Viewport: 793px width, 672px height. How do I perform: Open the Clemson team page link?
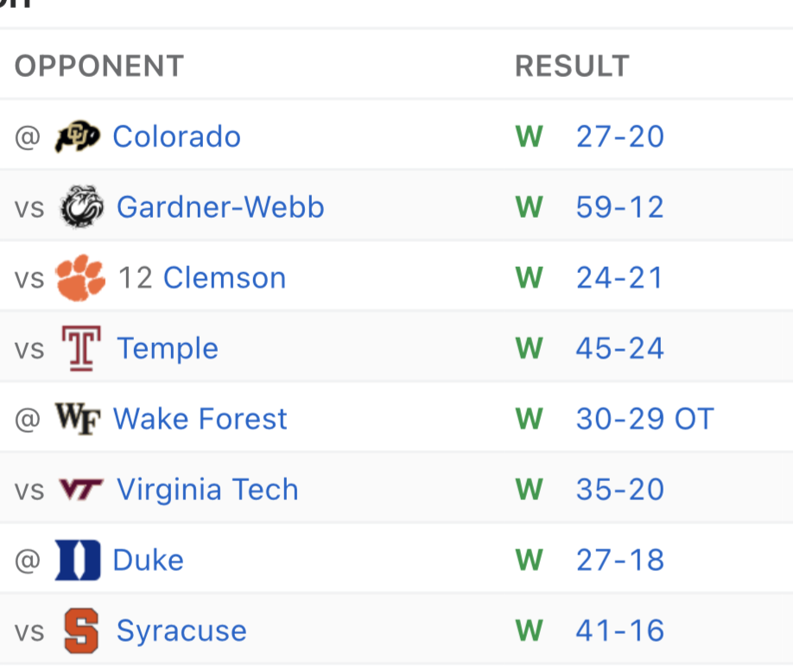[x=224, y=278]
